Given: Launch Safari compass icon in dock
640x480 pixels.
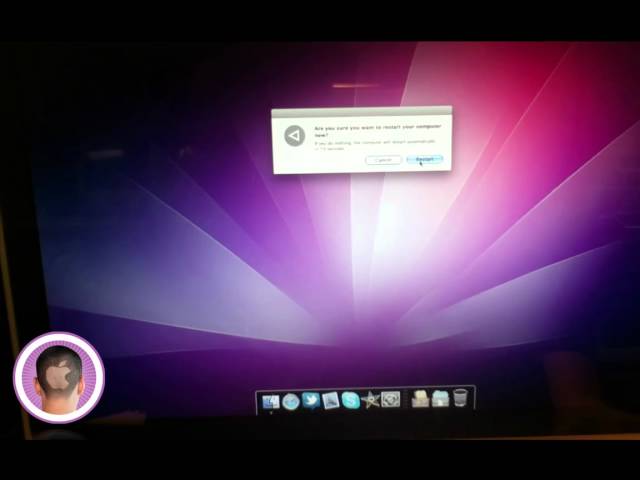Looking at the screenshot, I should 291,401.
